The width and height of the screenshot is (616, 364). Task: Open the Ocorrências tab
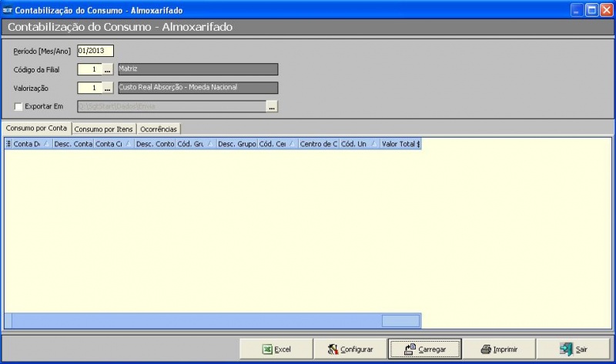point(158,129)
